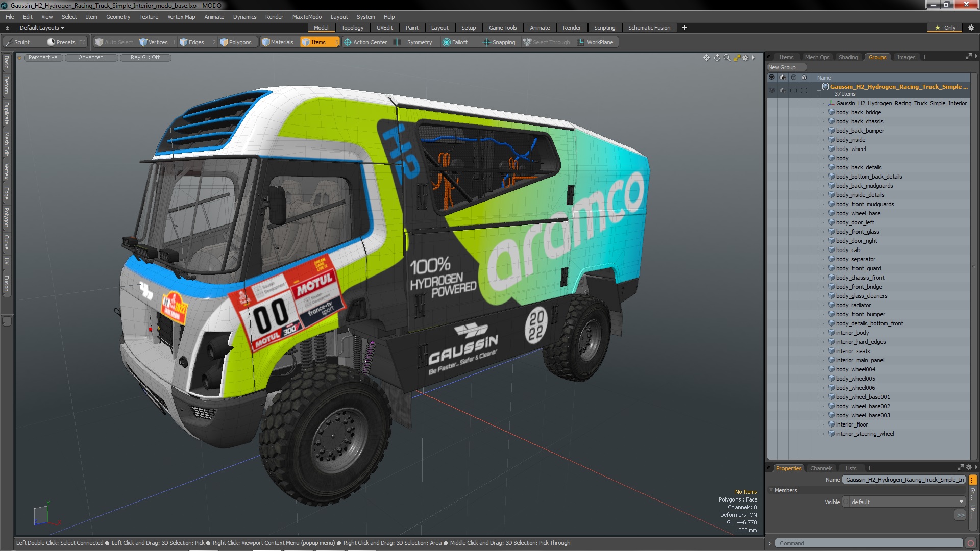Click the New Group button

click(x=786, y=67)
